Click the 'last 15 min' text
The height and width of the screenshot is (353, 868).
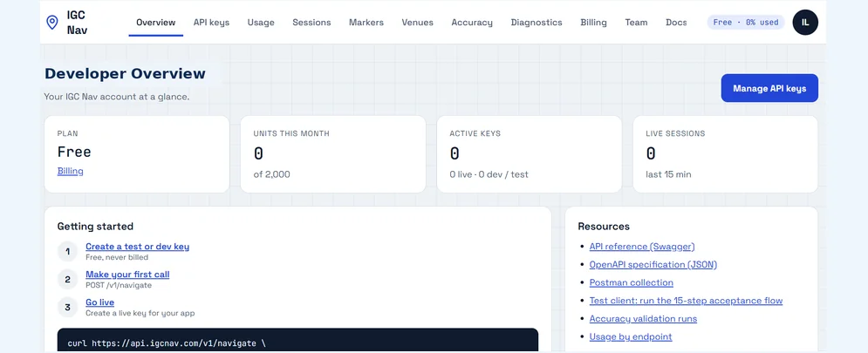[668, 174]
